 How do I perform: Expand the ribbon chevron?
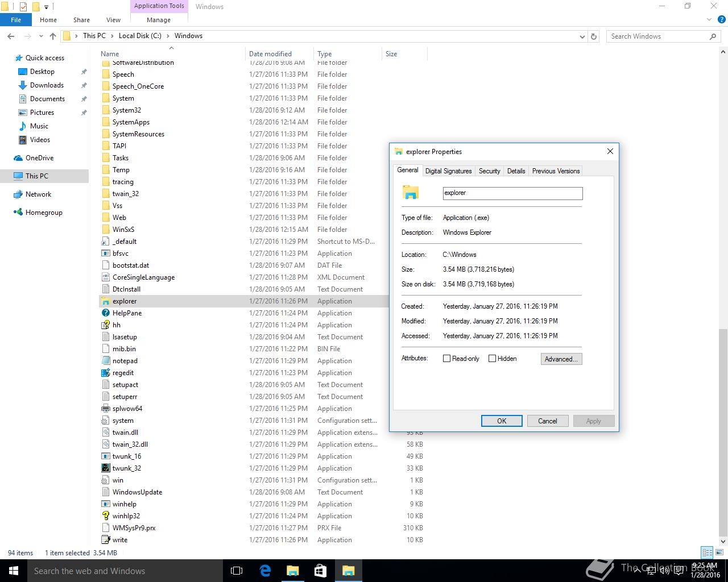[709, 20]
